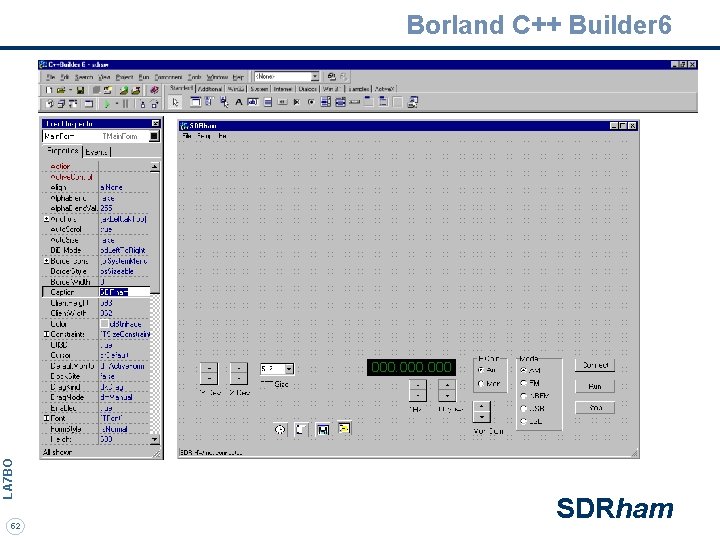Select the PopupMenu component in palette
Screen dimensions: 720x540
224,102
